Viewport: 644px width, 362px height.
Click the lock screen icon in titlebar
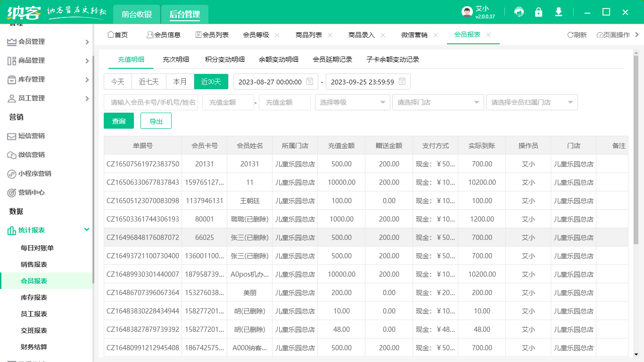pyautogui.click(x=538, y=12)
